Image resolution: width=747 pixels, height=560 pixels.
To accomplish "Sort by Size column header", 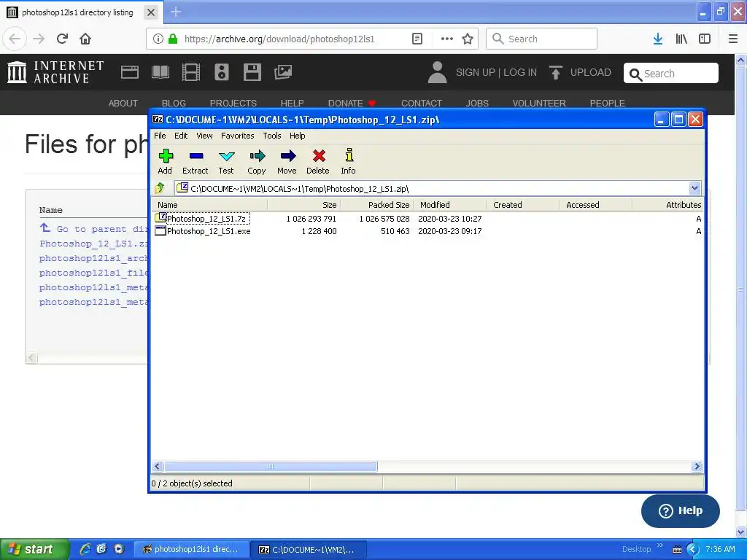I will pyautogui.click(x=304, y=205).
